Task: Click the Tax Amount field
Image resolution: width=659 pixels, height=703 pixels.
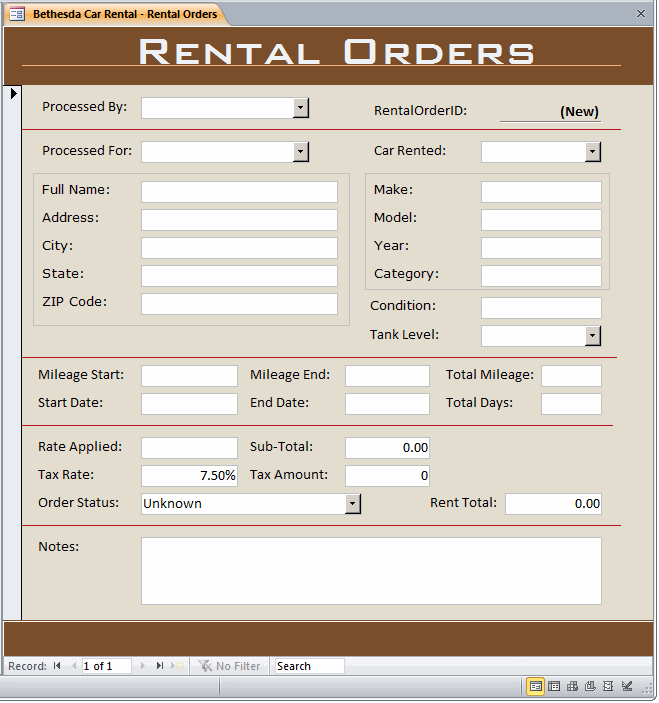Action: point(387,476)
